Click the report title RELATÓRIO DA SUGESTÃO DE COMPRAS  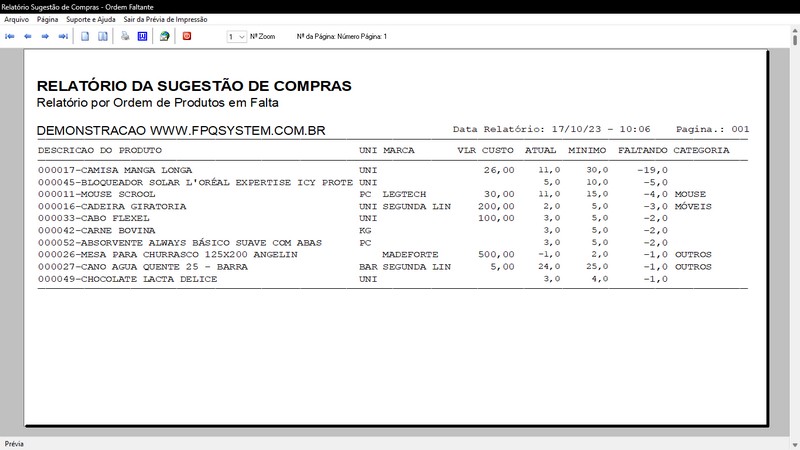coord(194,86)
